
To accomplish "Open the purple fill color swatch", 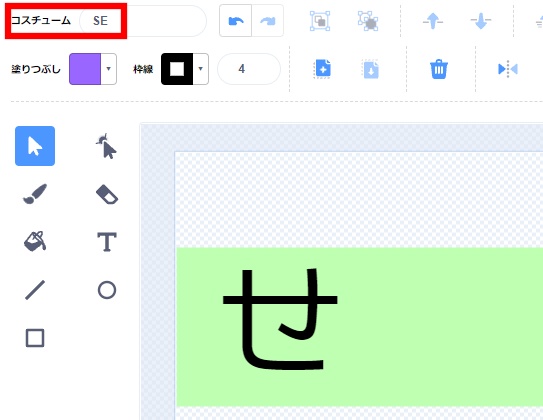I will [85, 69].
